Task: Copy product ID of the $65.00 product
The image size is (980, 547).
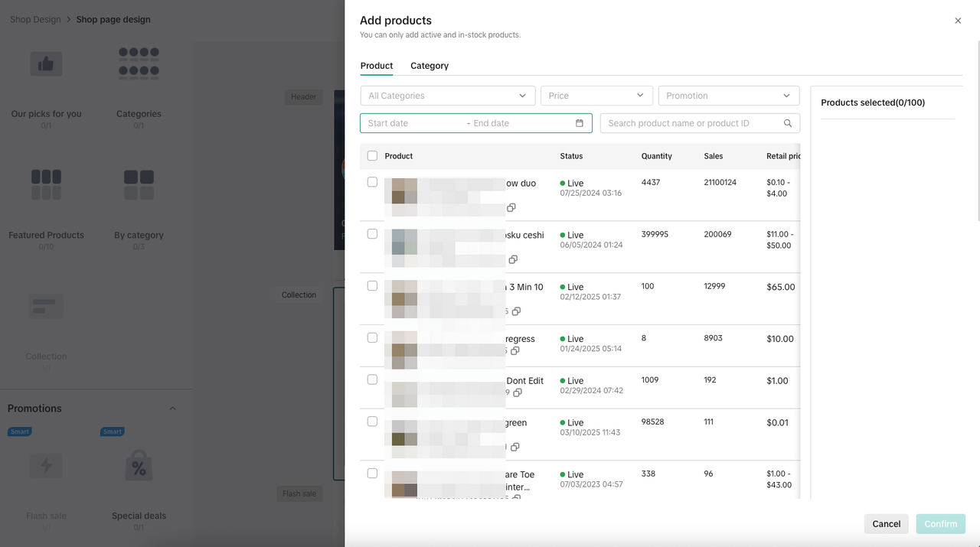Action: click(516, 311)
